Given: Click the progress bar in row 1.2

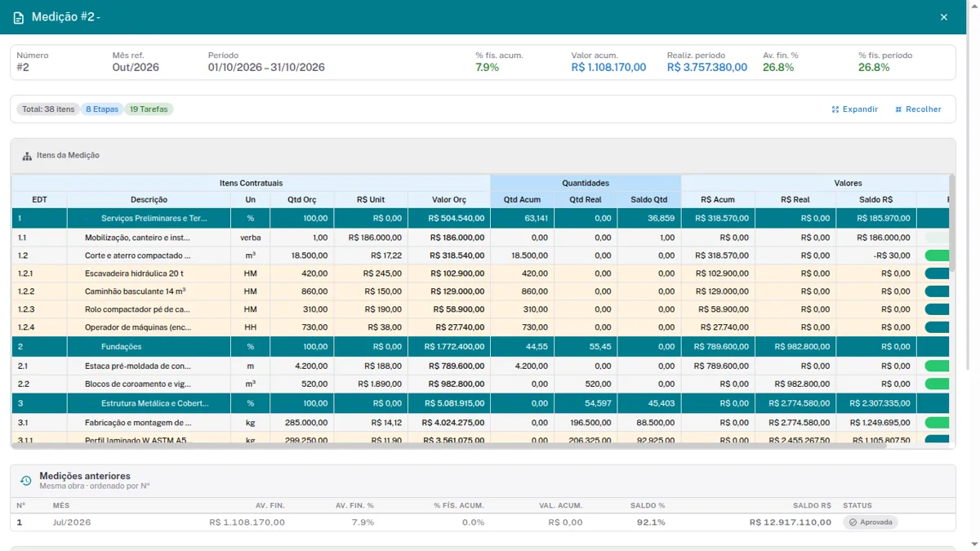Looking at the screenshot, I should coord(937,256).
